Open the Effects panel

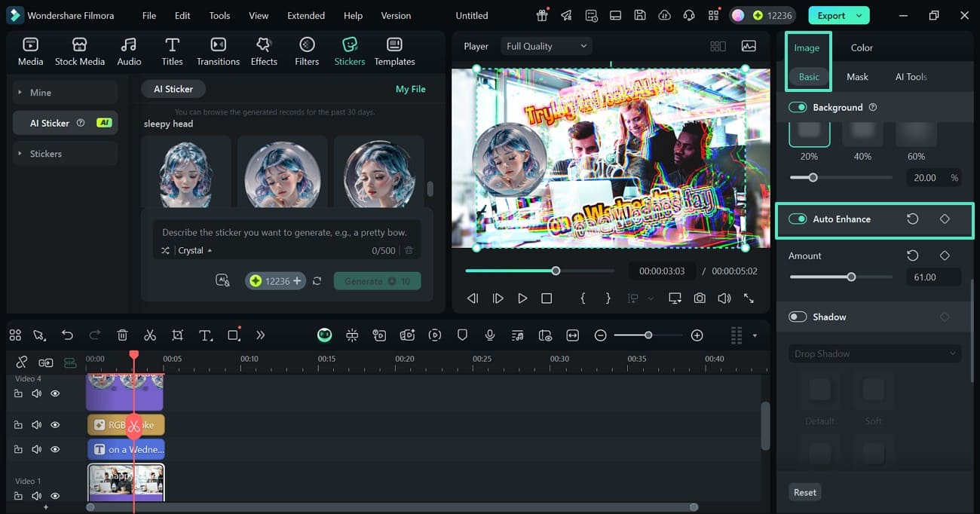pyautogui.click(x=264, y=52)
